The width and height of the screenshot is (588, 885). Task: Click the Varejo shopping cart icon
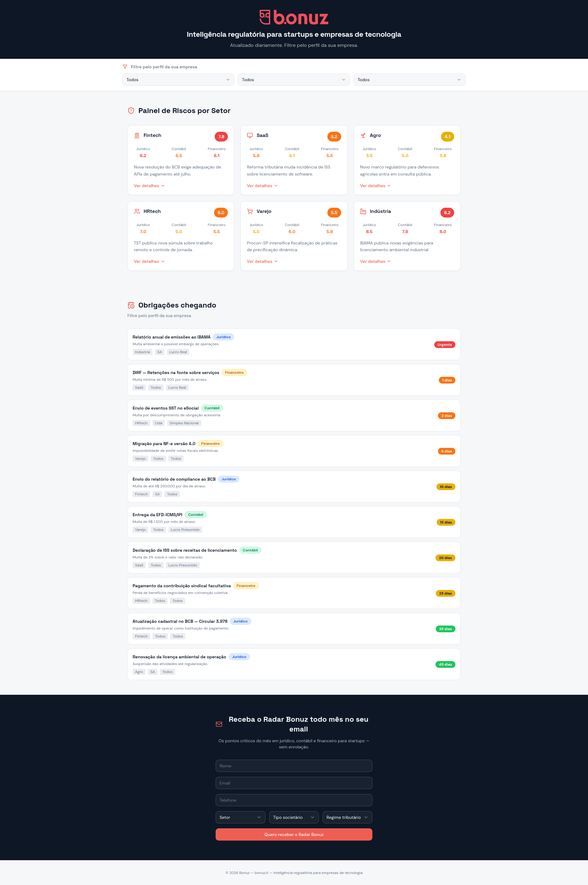coord(250,211)
